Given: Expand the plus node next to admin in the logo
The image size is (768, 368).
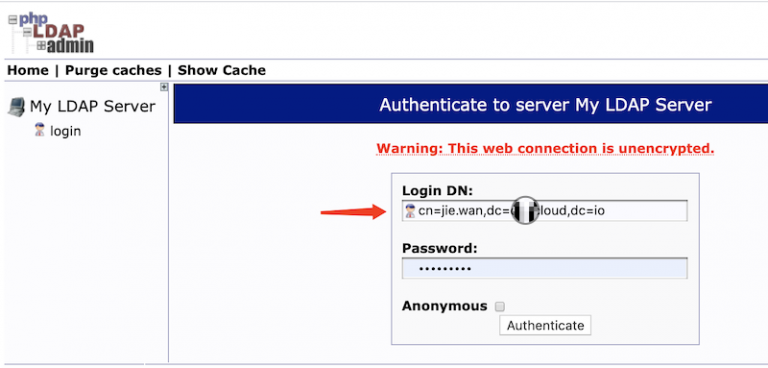Looking at the screenshot, I should 41,46.
